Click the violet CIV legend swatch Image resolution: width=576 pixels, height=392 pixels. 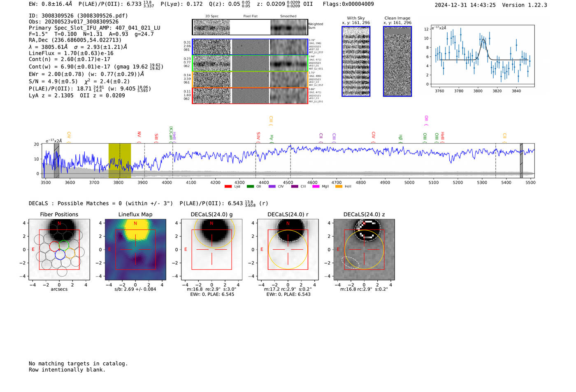(x=272, y=187)
